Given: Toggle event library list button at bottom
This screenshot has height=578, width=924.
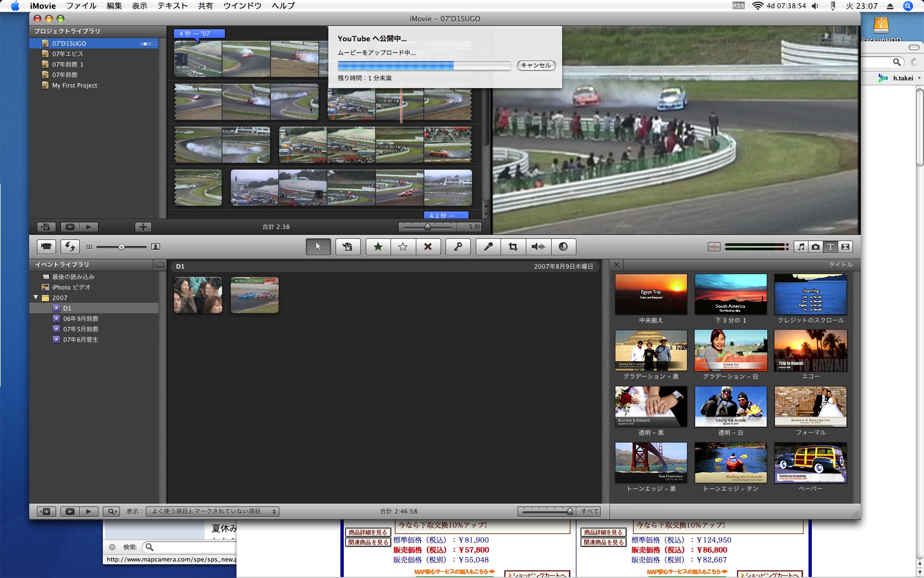Looking at the screenshot, I should tap(46, 511).
